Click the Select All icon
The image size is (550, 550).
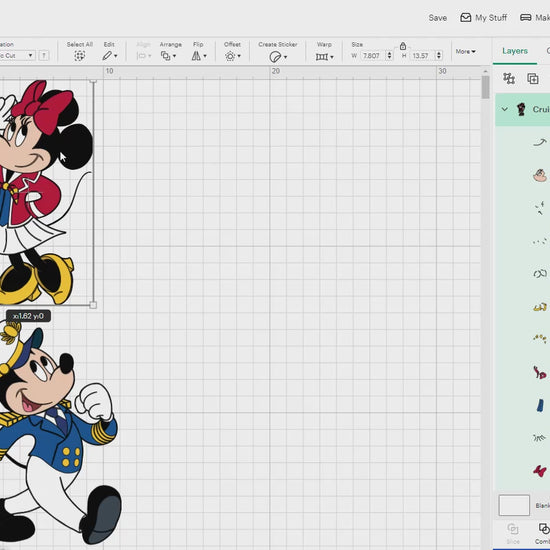(80, 56)
